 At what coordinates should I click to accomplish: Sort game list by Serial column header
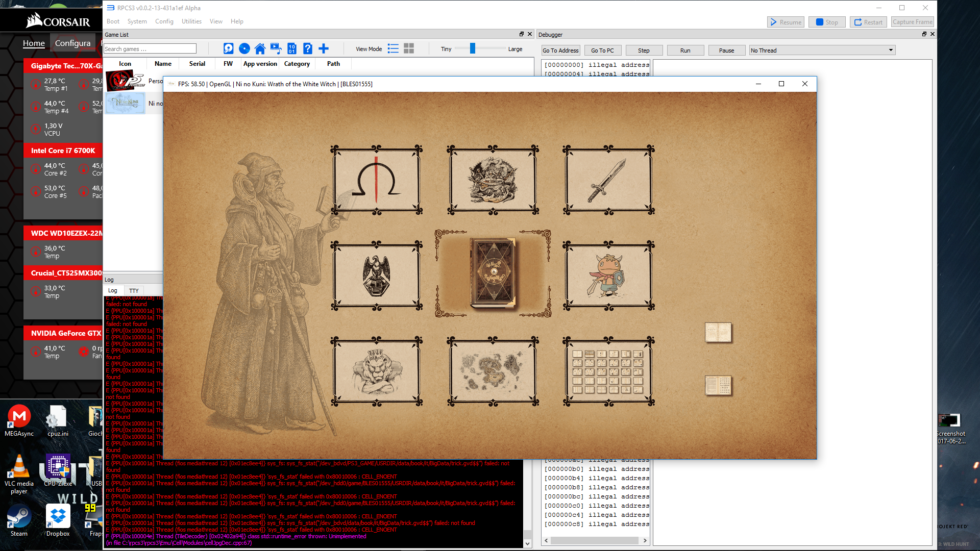pyautogui.click(x=197, y=64)
